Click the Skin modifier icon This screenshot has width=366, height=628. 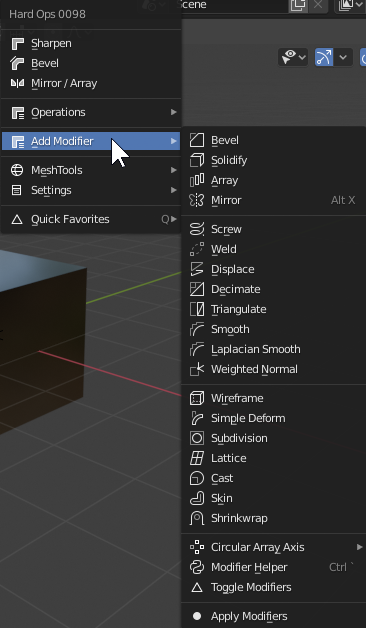(x=197, y=498)
